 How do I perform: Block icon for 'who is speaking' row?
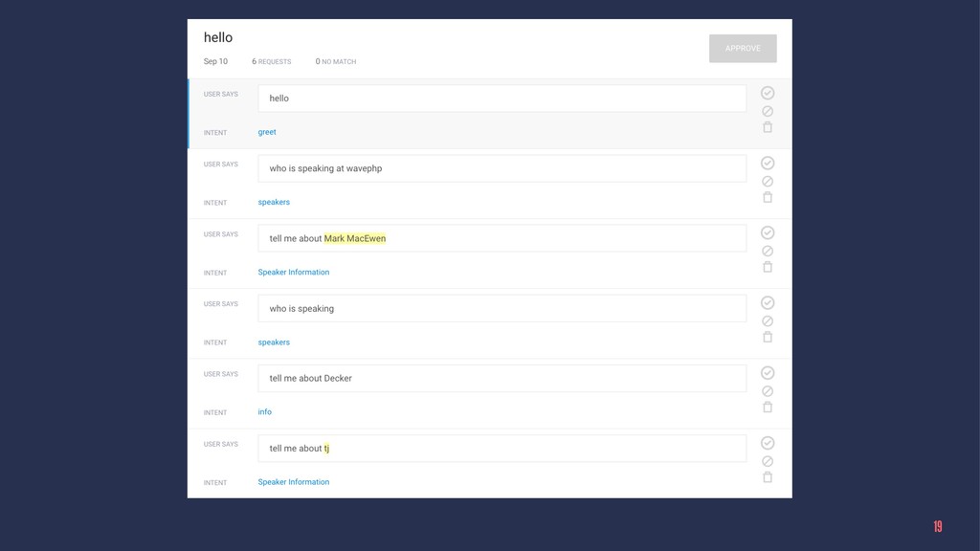pyautogui.click(x=768, y=321)
